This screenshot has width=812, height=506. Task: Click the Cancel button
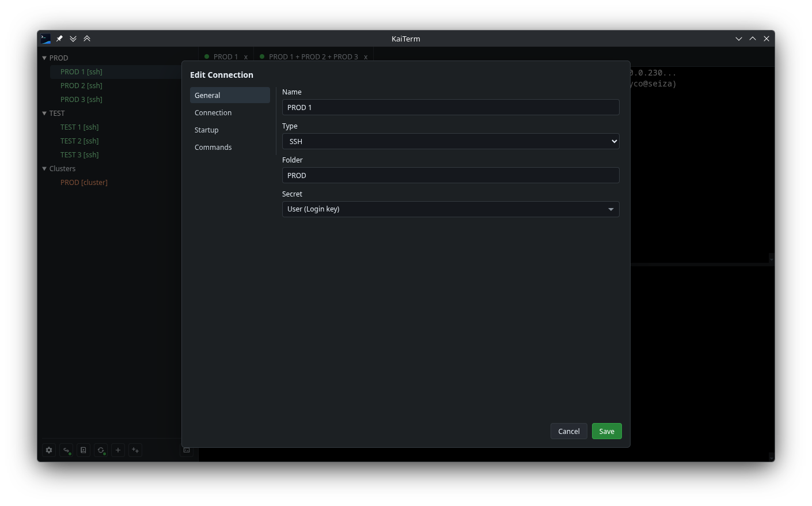pyautogui.click(x=569, y=431)
